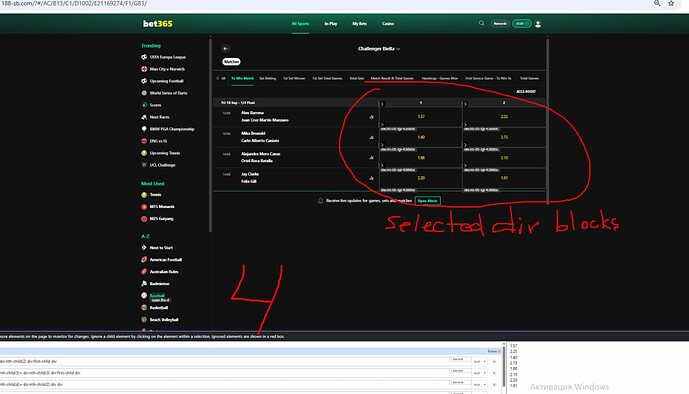The width and height of the screenshot is (689, 394).
Task: Select odds 2.75 for Carlo Alberto Caniato
Action: pos(504,137)
